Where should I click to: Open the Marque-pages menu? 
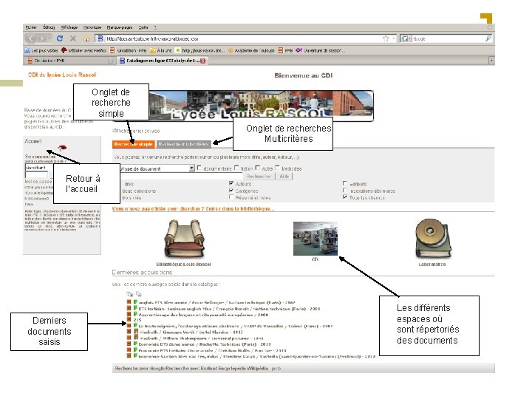[x=120, y=27]
